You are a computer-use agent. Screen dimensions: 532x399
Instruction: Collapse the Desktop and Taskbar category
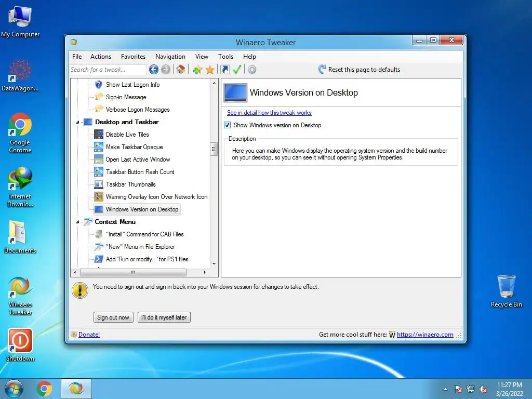pos(77,122)
